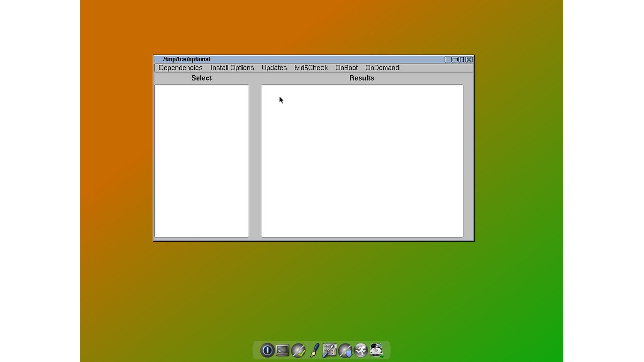
Task: Open the Mount Tool hard drive icon
Action: coord(376,350)
